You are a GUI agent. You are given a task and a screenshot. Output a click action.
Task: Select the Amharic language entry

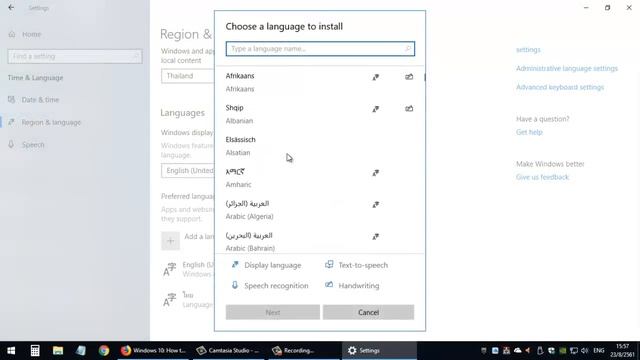319,178
